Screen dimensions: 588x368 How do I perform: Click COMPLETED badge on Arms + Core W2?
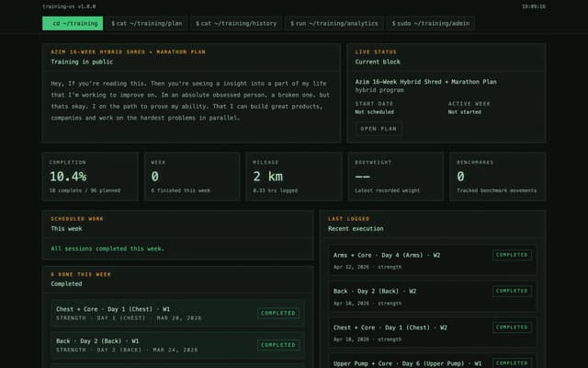coord(512,255)
